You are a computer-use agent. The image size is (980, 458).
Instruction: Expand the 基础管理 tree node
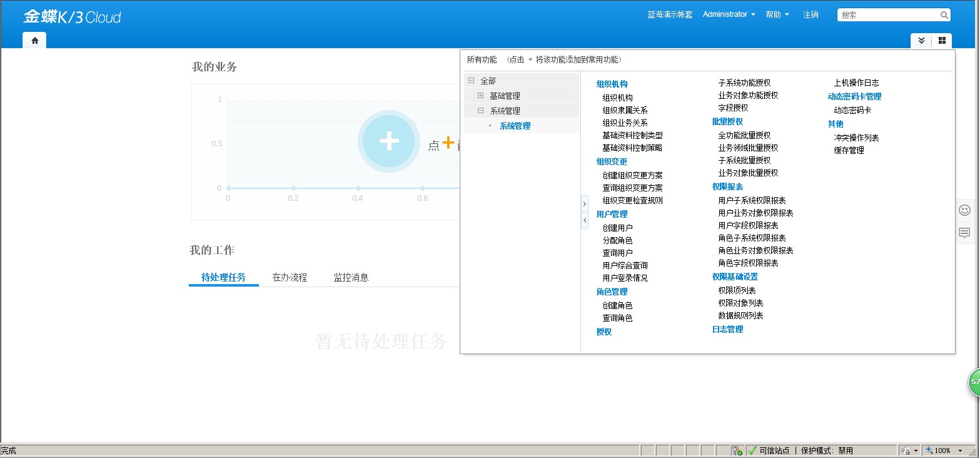tap(480, 96)
